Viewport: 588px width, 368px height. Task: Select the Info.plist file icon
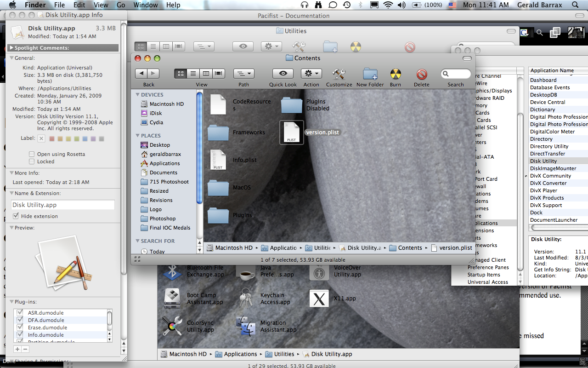click(218, 160)
